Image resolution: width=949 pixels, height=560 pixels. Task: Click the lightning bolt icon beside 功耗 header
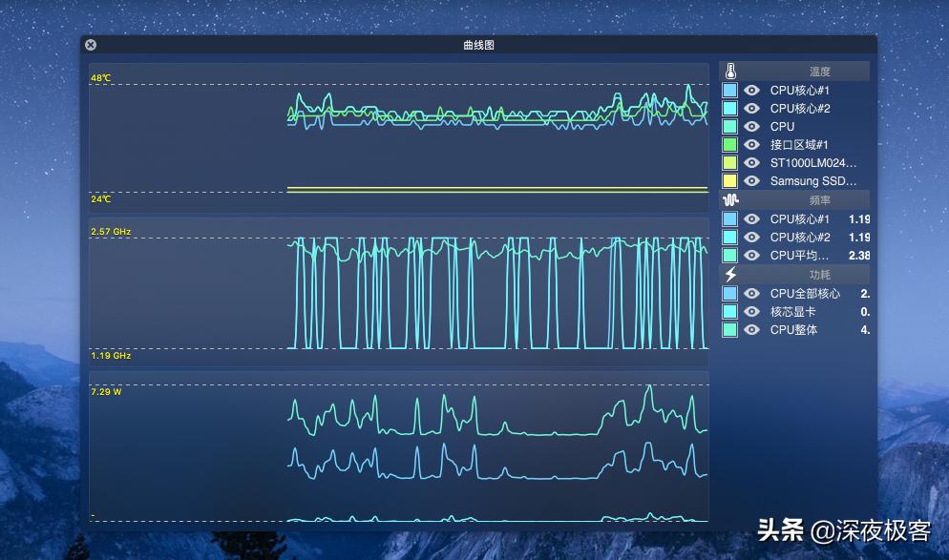tap(729, 274)
